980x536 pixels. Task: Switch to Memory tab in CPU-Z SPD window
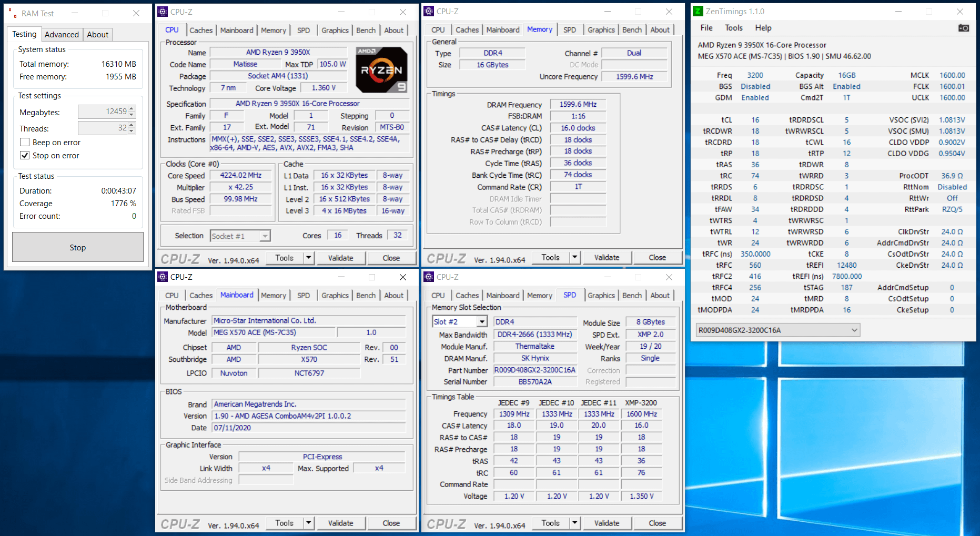pos(540,296)
